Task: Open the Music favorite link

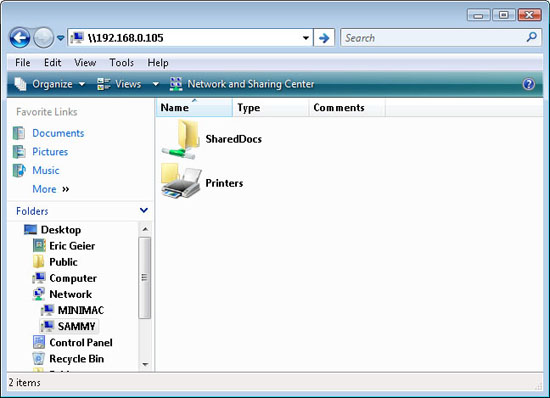Action: point(46,170)
